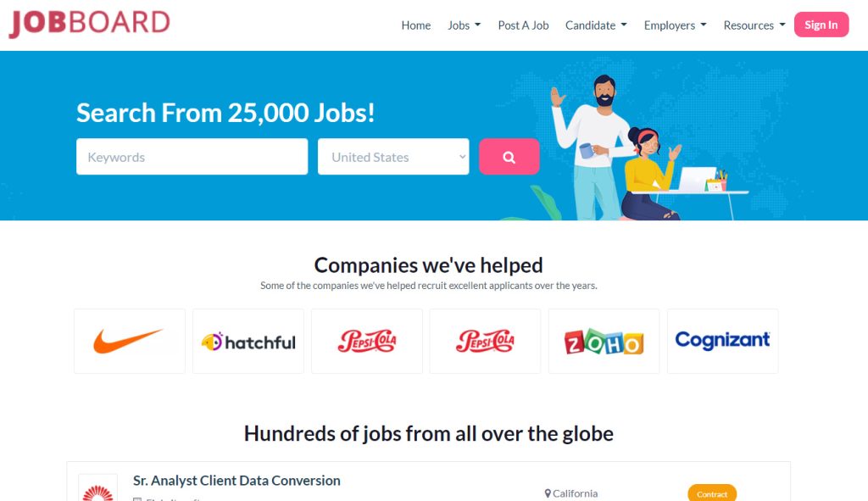
Task: Click the magnifying glass search icon
Action: [509, 156]
